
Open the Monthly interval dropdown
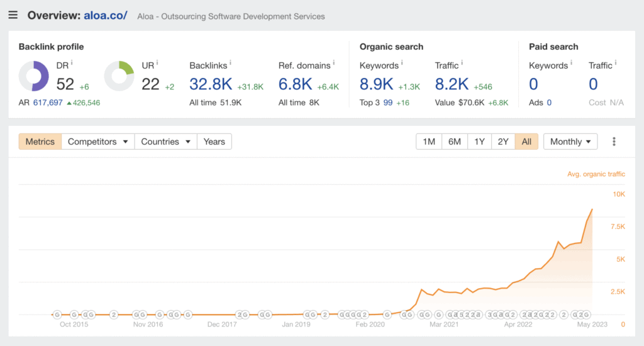click(x=570, y=142)
